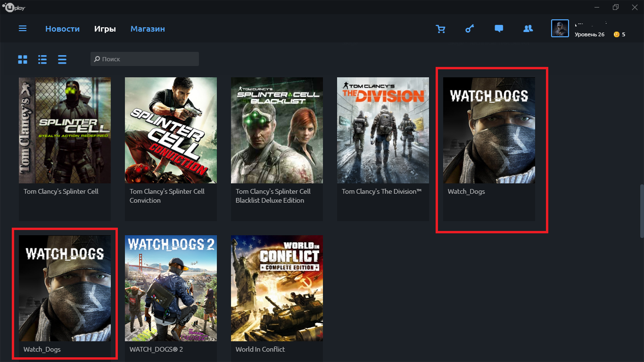Switch to the large grid view

[23, 59]
